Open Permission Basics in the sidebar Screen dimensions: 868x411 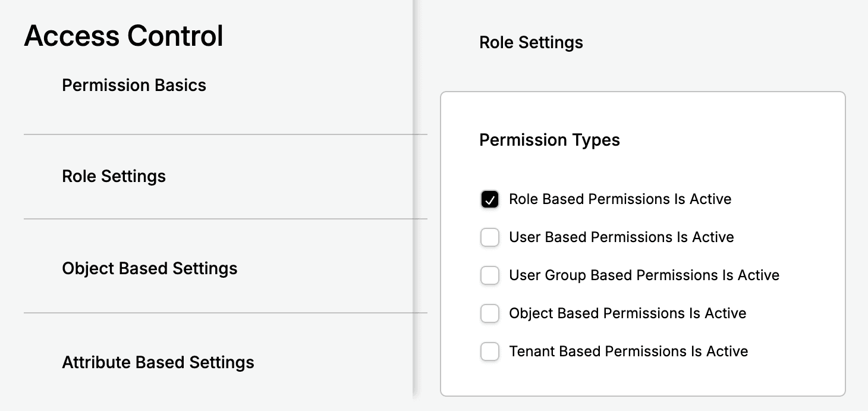tap(134, 85)
